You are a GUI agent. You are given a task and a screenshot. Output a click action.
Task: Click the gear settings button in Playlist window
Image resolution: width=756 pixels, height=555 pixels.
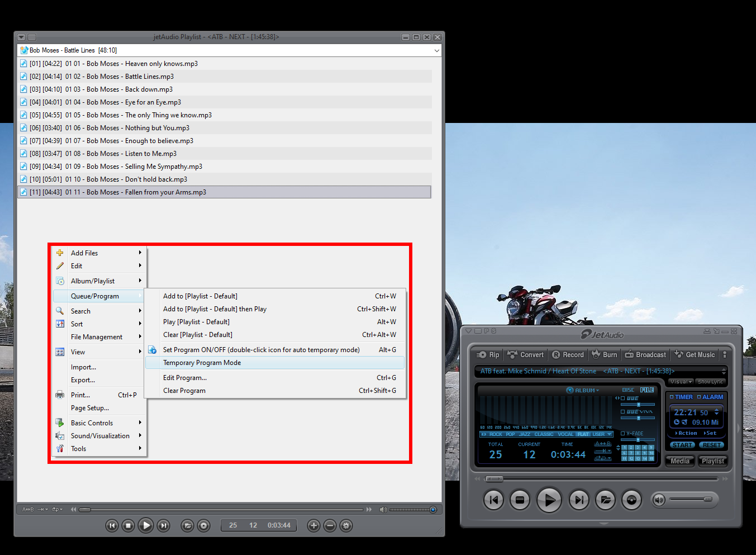tap(346, 525)
